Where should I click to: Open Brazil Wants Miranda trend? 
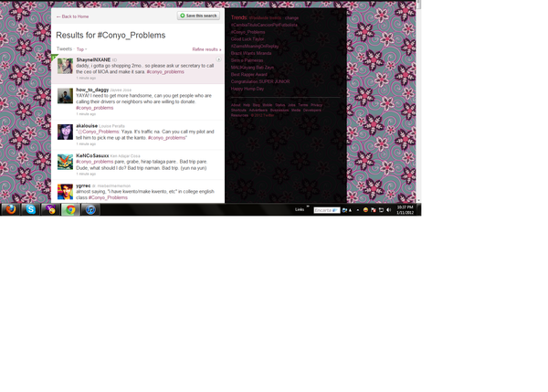[x=251, y=53]
